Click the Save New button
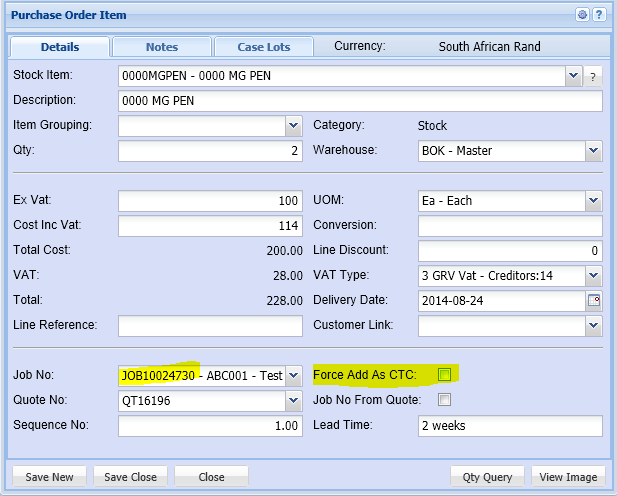This screenshot has height=496, width=617. pos(49,477)
